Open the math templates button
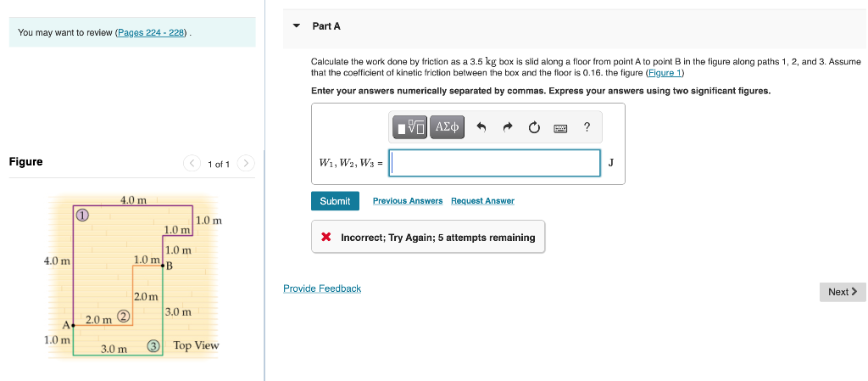 pos(410,127)
